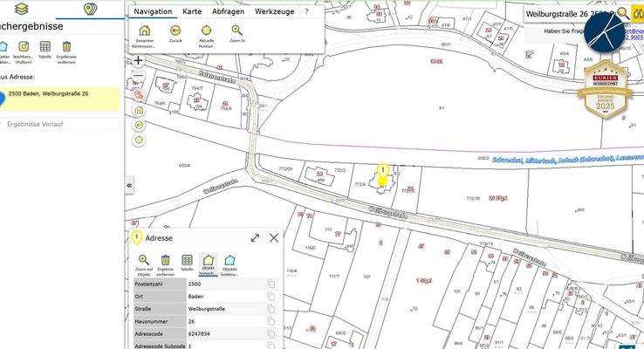Open the Abfragen menu tab
Viewport: 644px width, 349px height.
pos(230,12)
